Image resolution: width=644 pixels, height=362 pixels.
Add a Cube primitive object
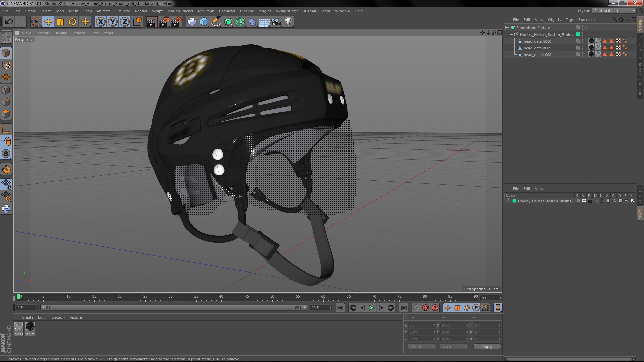coord(204,22)
